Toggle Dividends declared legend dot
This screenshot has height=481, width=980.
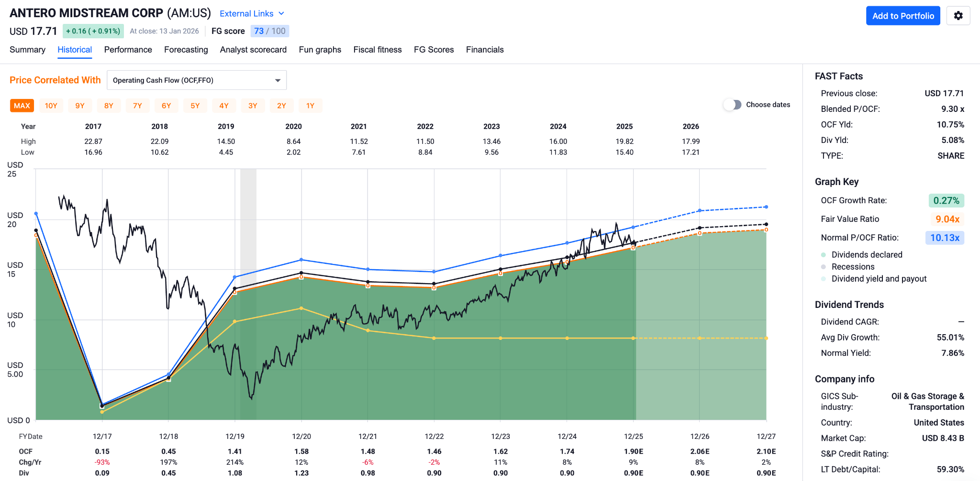[824, 255]
